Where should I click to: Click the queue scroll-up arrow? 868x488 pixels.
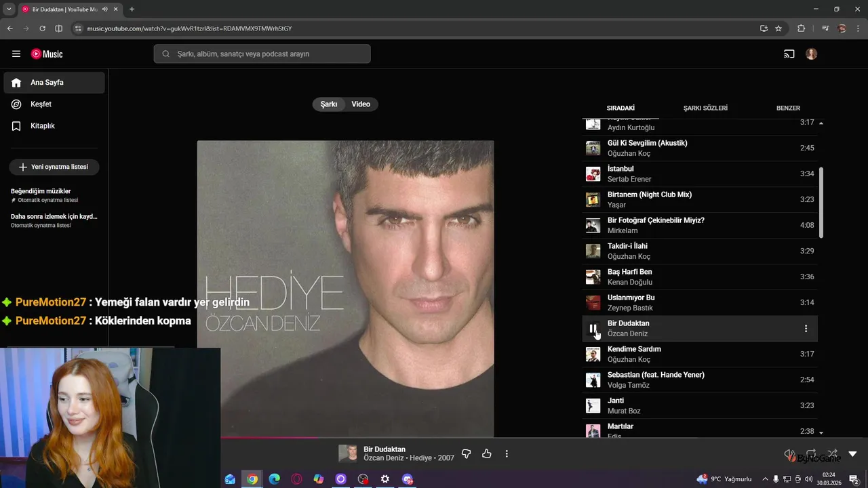[821, 123]
